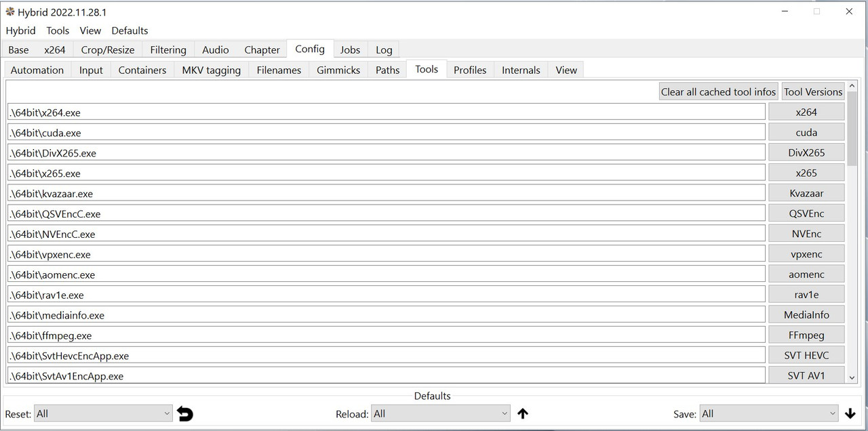Open the Internals sub-tab

(521, 70)
